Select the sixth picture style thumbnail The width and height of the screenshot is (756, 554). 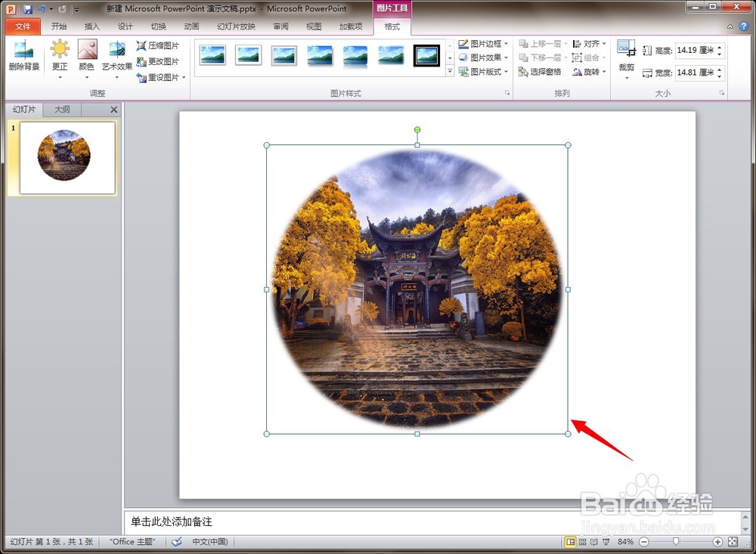[391, 55]
